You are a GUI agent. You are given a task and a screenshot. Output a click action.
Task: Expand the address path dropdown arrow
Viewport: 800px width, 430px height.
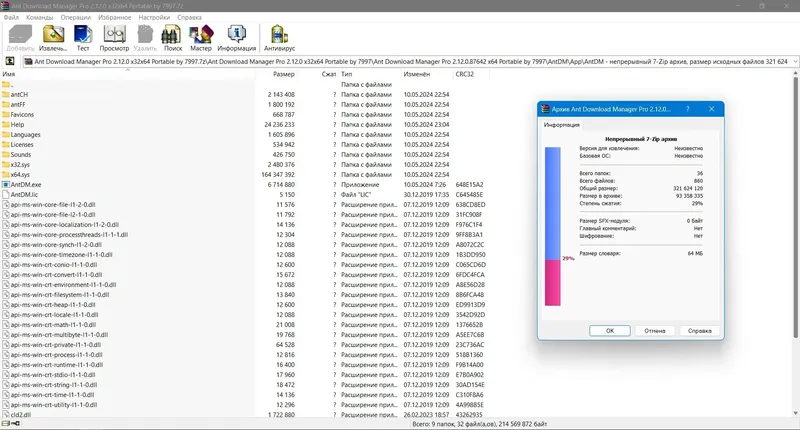(795, 62)
